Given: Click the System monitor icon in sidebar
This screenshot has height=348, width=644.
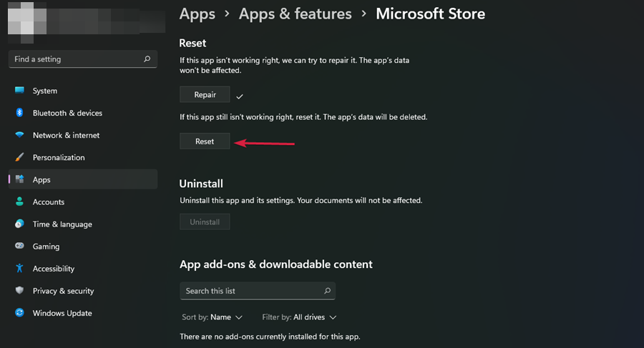Looking at the screenshot, I should tap(19, 91).
